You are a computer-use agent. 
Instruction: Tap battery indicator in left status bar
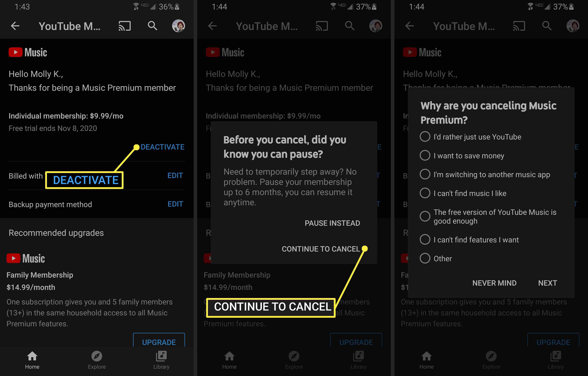coord(177,7)
